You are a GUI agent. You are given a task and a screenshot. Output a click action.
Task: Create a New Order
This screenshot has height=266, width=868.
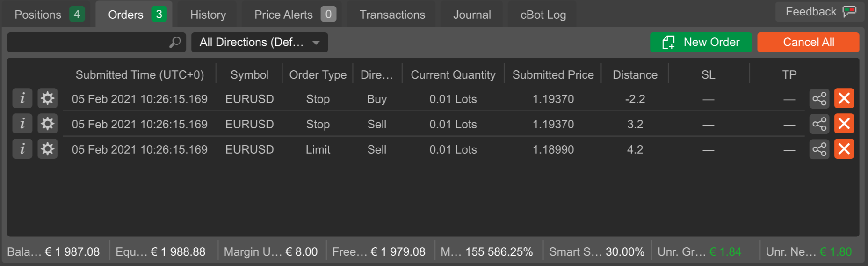(701, 42)
